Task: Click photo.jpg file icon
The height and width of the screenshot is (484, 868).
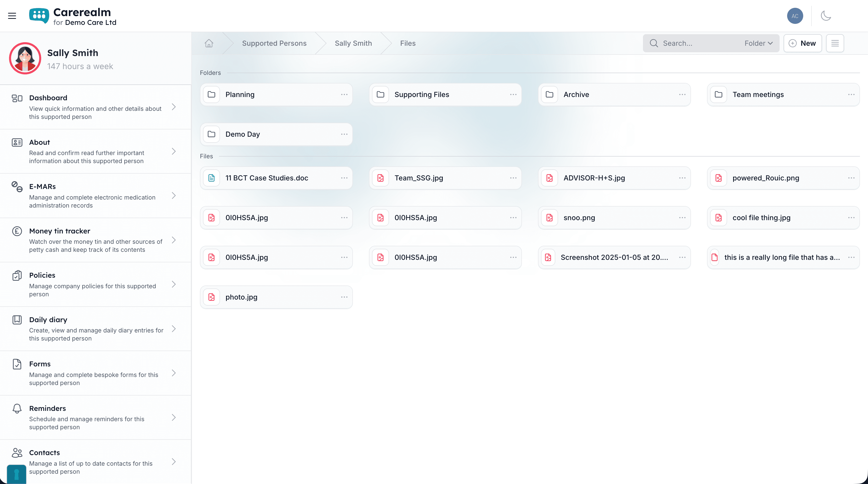Action: click(x=212, y=297)
